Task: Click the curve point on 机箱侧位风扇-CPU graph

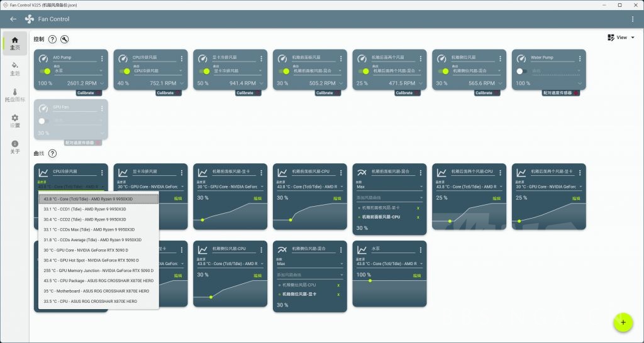Action: click(x=211, y=297)
